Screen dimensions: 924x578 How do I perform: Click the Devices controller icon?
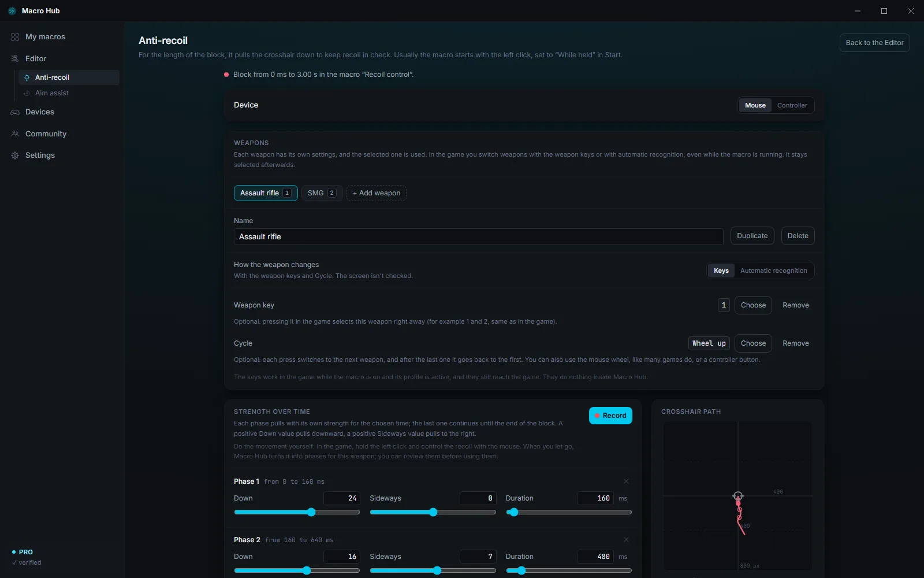tap(15, 112)
